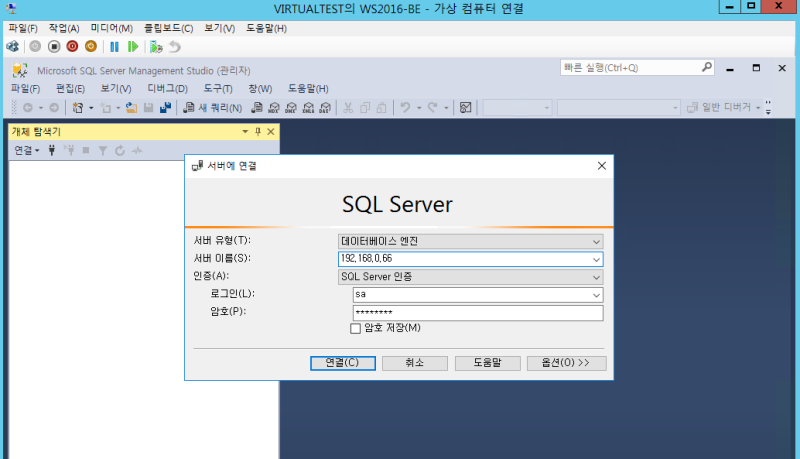This screenshot has height=459, width=800.
Task: Click the password (암호) input field
Action: 478,313
